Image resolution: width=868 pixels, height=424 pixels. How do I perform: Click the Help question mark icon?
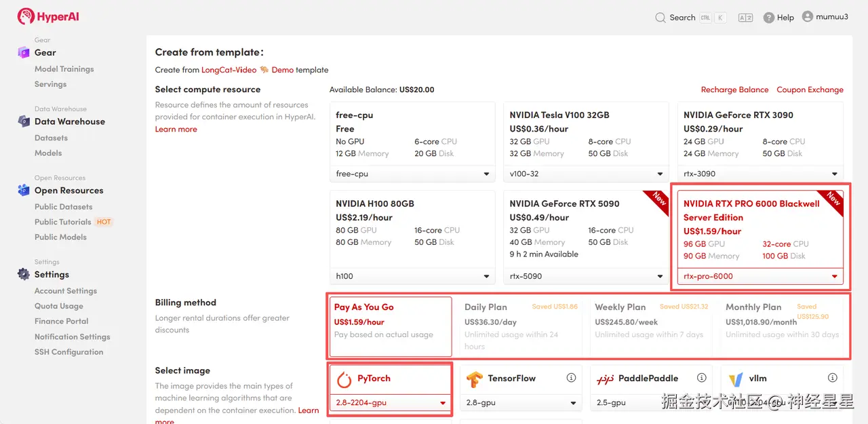[x=768, y=18]
